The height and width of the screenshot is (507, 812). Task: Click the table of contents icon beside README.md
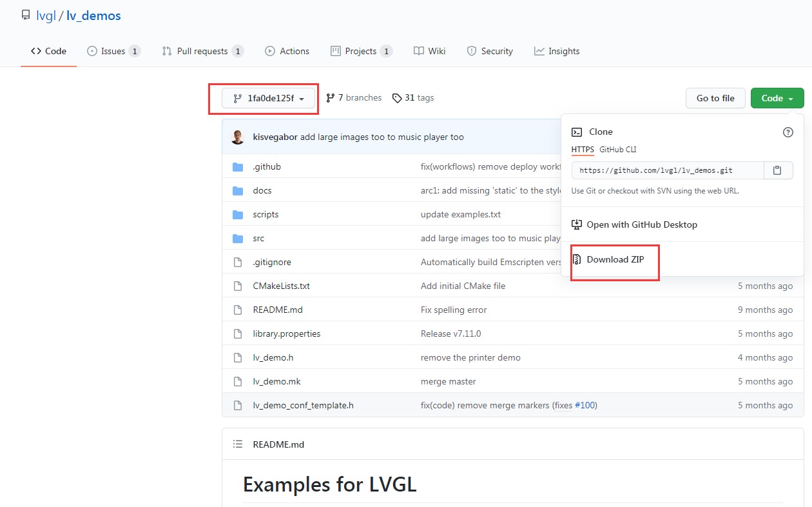click(x=238, y=444)
